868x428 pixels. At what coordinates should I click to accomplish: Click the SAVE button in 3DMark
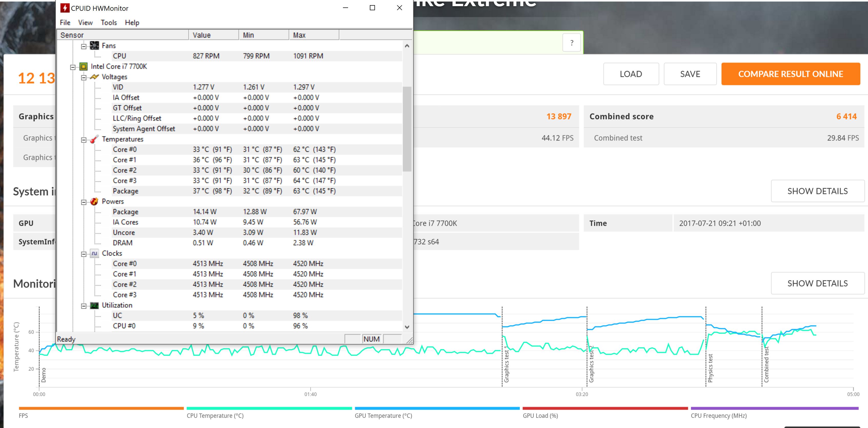[x=690, y=74]
